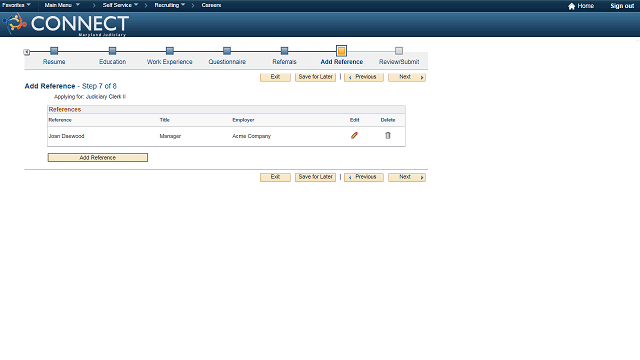
Task: Select the Joan Daswood reference name
Action: coord(66,136)
